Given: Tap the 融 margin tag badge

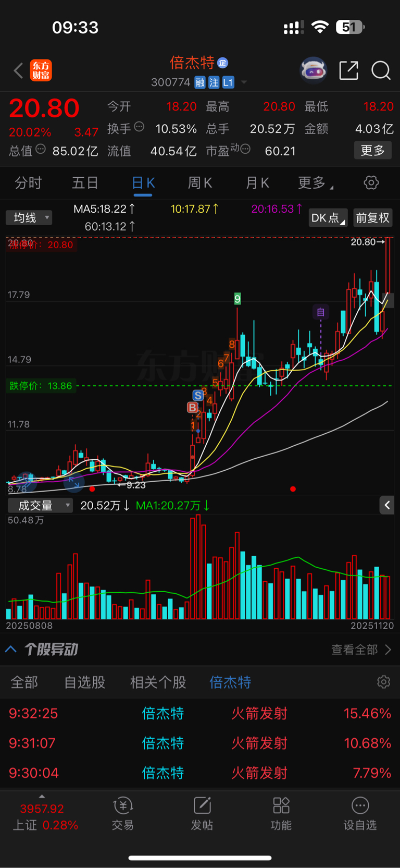Looking at the screenshot, I should (200, 82).
